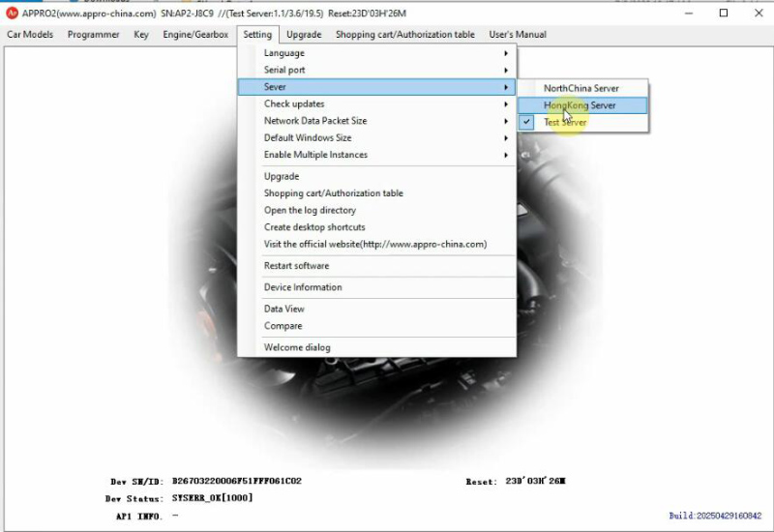Select the Compare entry
Viewport: 774px width, 532px height.
tap(376, 326)
